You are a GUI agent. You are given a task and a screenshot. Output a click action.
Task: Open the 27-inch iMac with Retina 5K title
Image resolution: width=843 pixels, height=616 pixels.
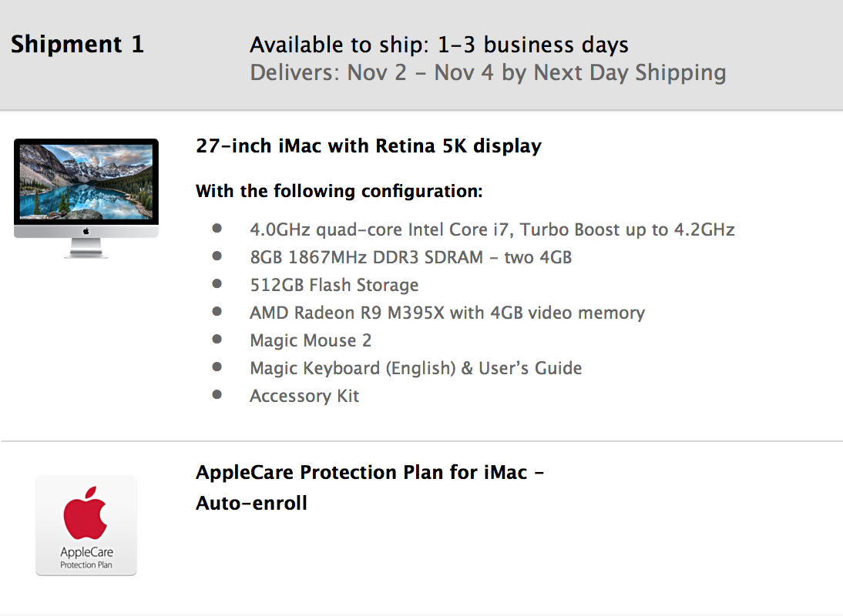tap(368, 146)
